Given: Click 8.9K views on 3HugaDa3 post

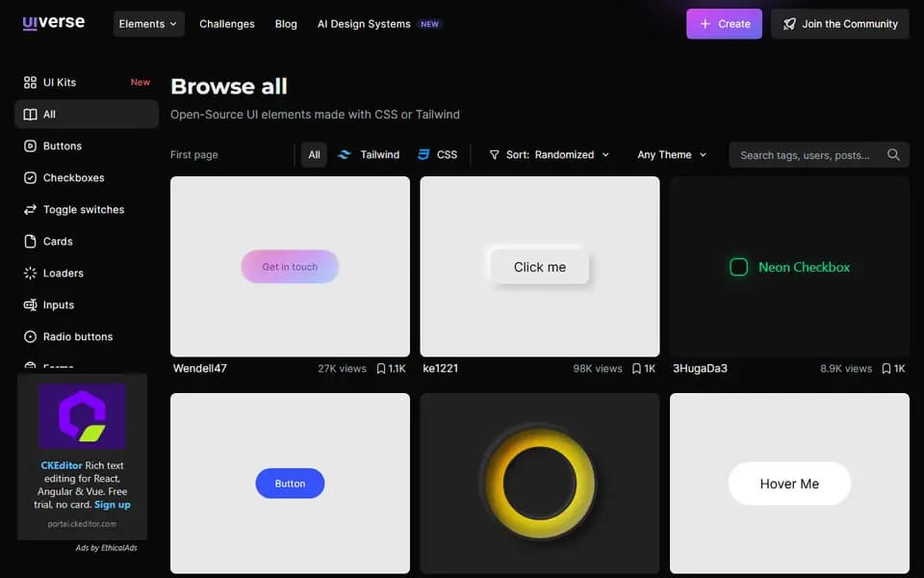Looking at the screenshot, I should click(846, 369).
